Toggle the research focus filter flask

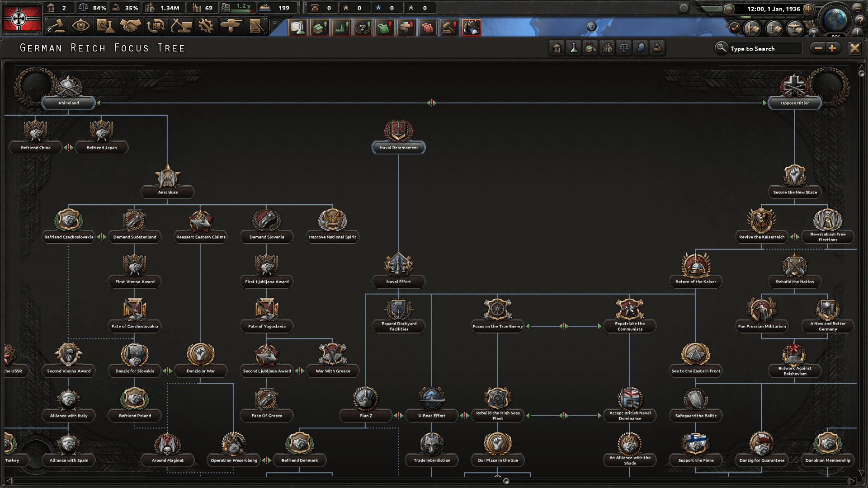point(574,48)
